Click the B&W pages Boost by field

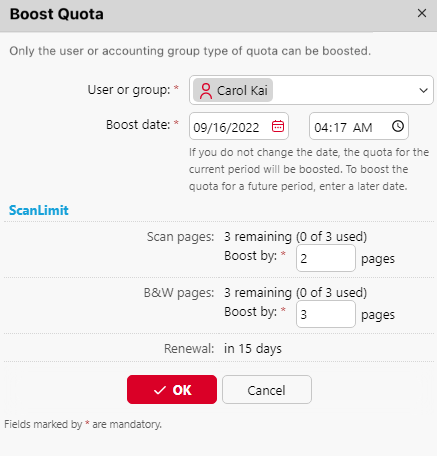[x=326, y=314]
